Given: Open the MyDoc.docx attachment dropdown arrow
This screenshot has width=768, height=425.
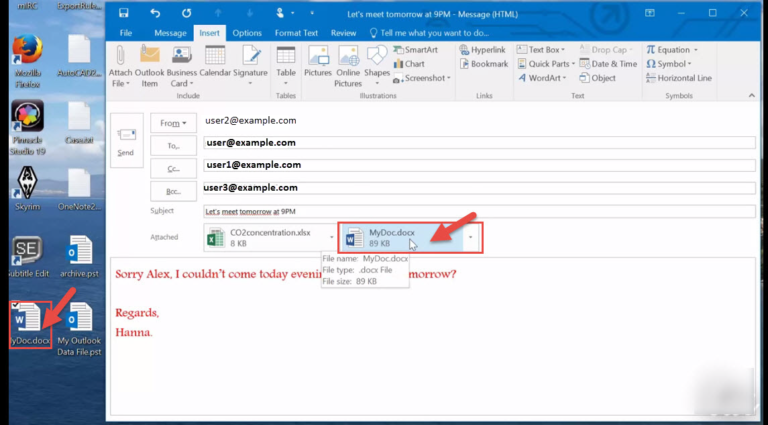Looking at the screenshot, I should (470, 237).
